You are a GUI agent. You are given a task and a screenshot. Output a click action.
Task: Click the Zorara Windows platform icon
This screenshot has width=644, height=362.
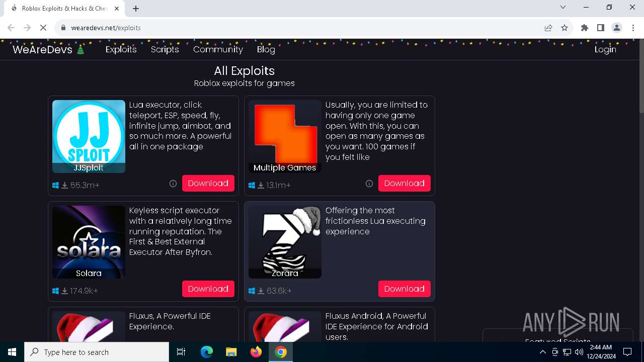tap(252, 291)
